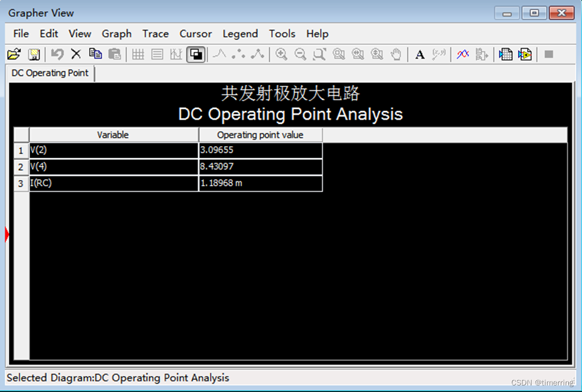Click the value 8.43097 cell

pyautogui.click(x=260, y=167)
